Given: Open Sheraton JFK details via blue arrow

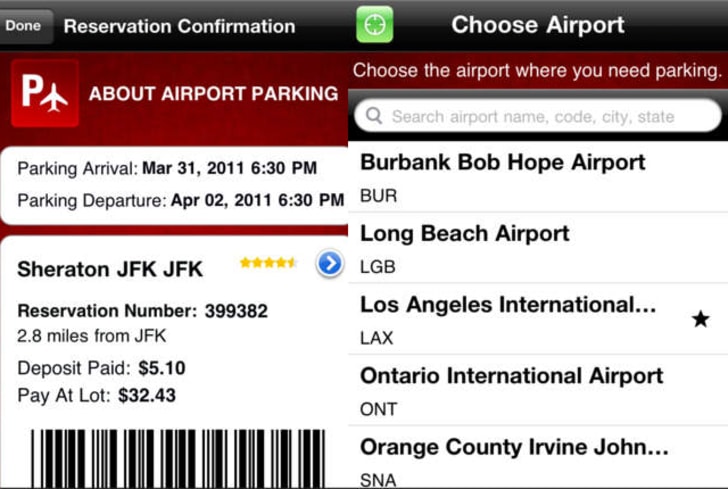Looking at the screenshot, I should click(330, 263).
